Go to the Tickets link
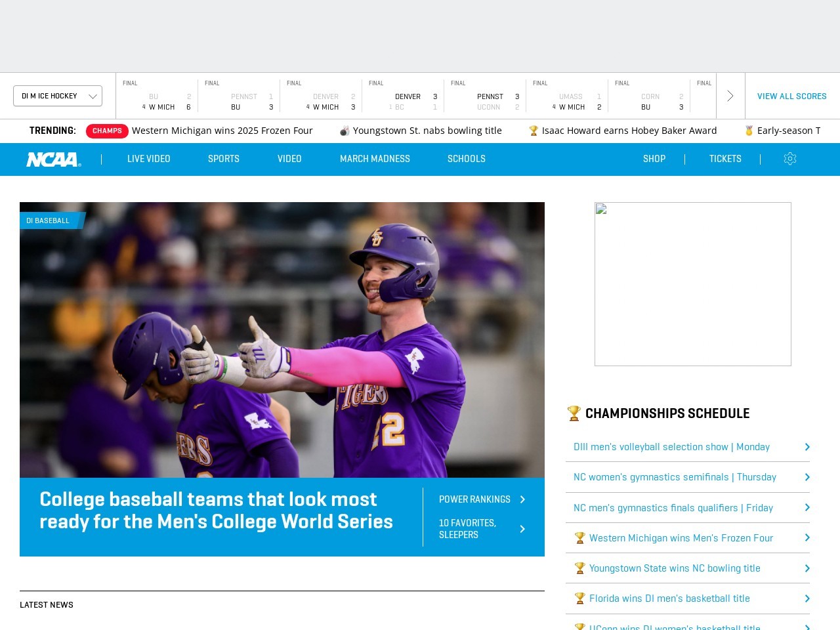The width and height of the screenshot is (840, 630). click(x=725, y=159)
